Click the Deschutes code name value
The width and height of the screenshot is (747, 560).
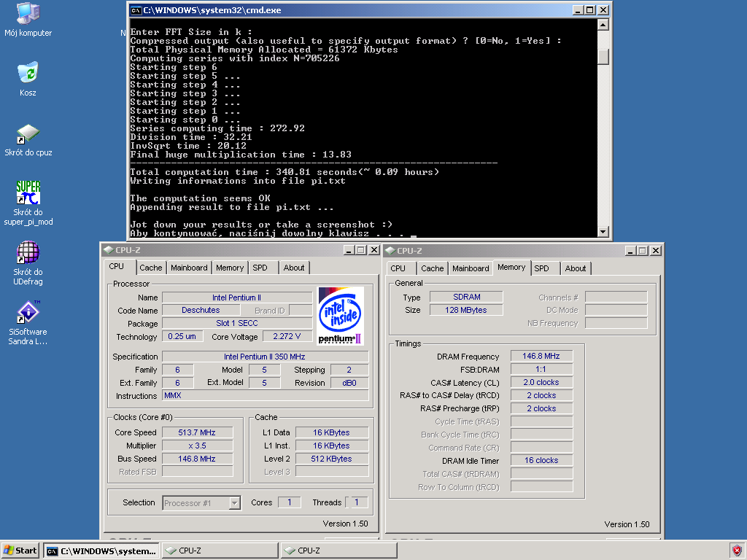click(201, 310)
